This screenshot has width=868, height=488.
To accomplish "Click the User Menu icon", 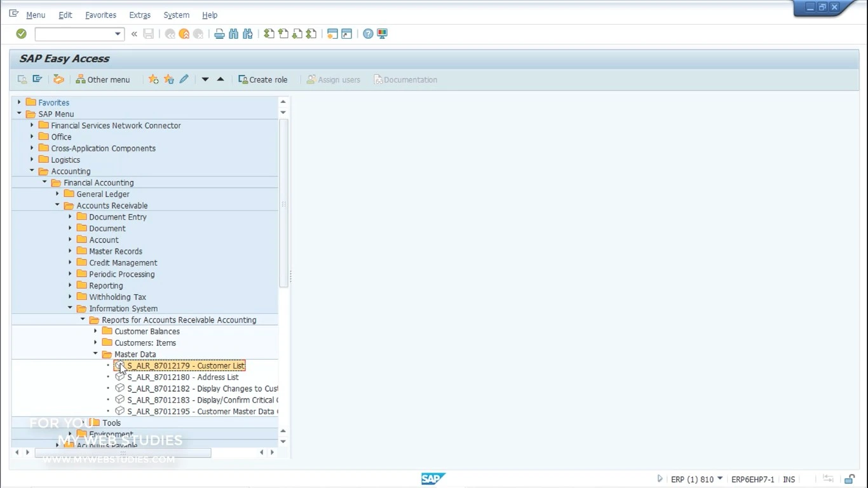I will 22,79.
